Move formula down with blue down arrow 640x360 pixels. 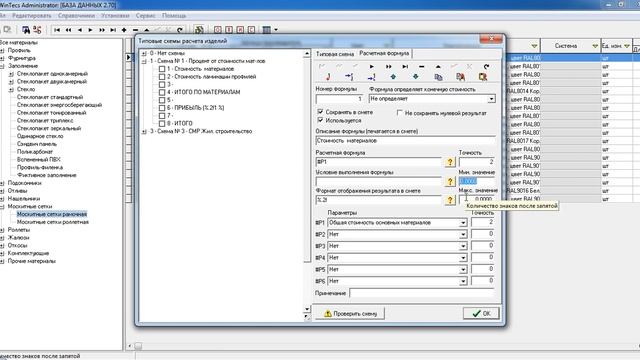tap(416, 77)
